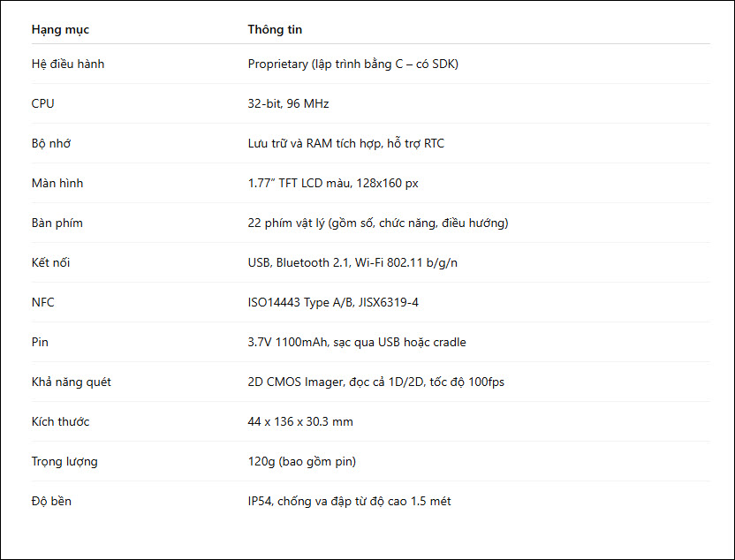Click the "3.7V 1100mAh" battery value
735x560 pixels.
click(288, 342)
